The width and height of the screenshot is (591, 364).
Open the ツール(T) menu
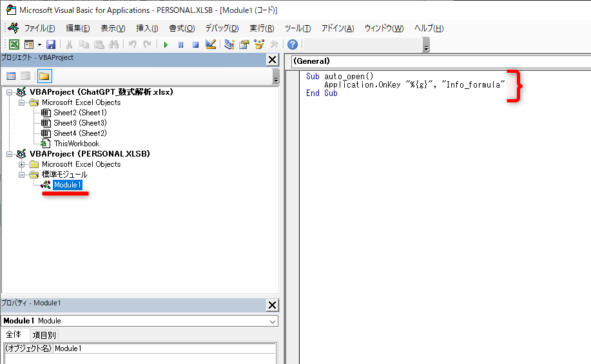pyautogui.click(x=297, y=28)
